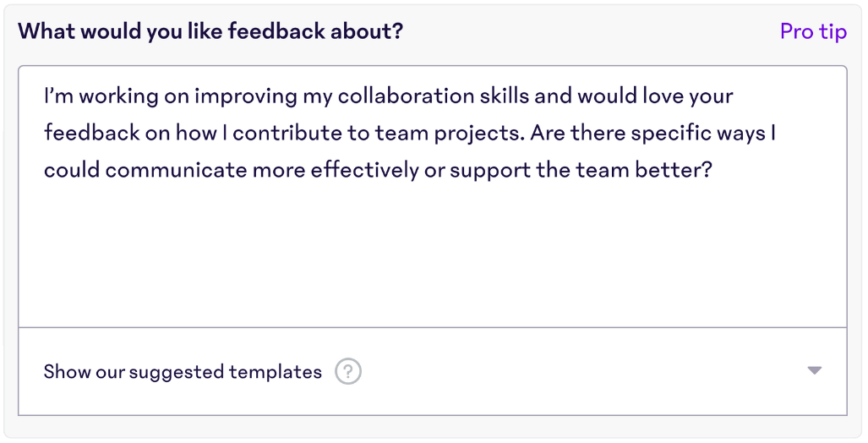Click the question mark help icon
Viewport: 868px width, 443px height.
coord(347,372)
